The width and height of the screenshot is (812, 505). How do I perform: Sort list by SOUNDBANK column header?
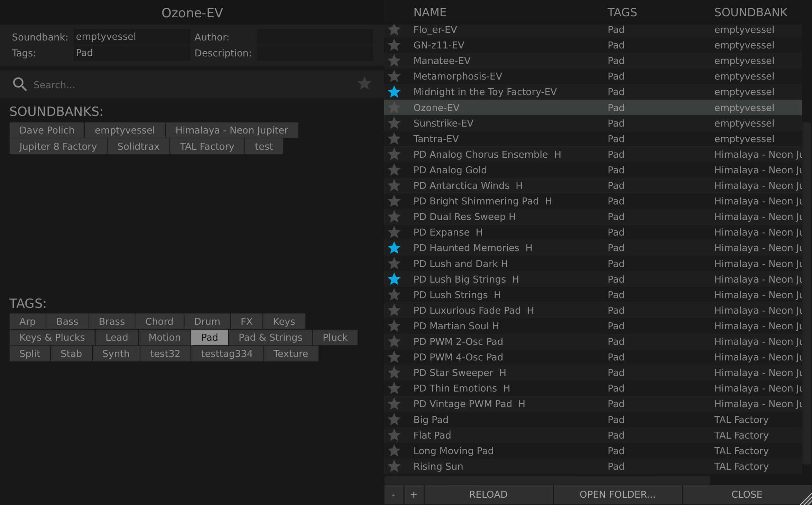pos(750,12)
